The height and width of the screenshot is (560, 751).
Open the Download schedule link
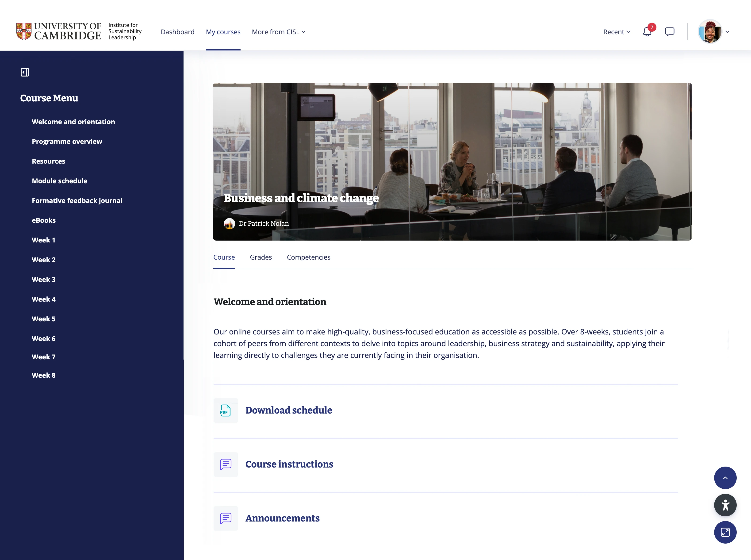pos(288,410)
